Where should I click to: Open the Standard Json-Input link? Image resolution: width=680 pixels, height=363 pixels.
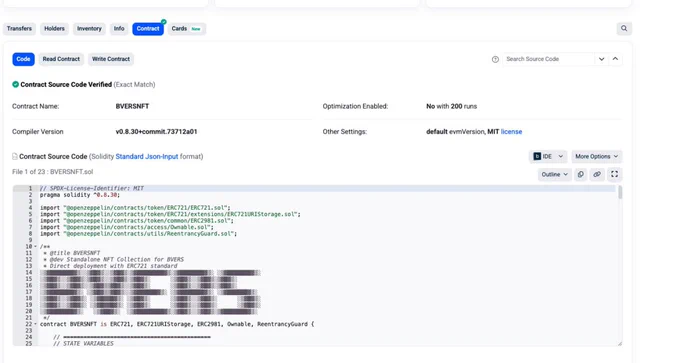coord(147,157)
